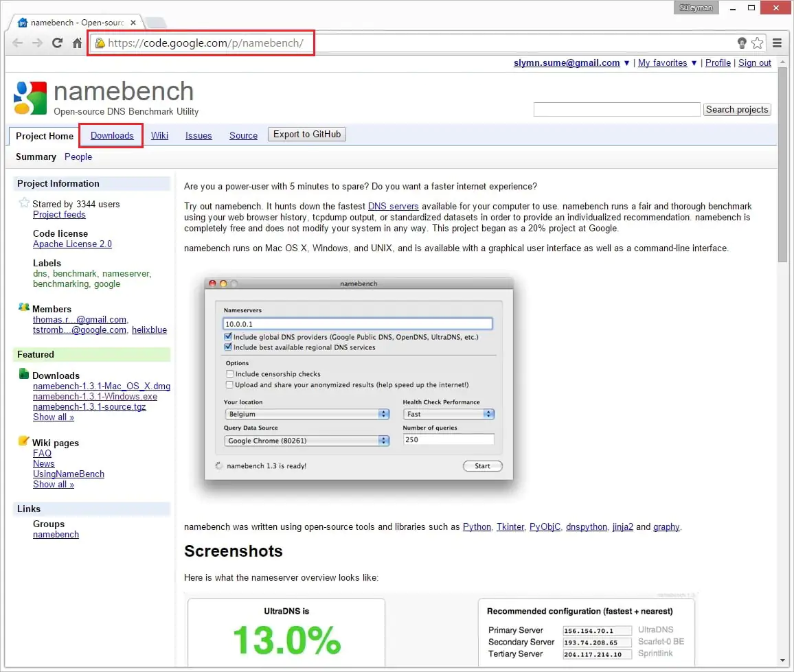Download namebench-1.3.1-Windows.exe
794x672 pixels.
[95, 396]
